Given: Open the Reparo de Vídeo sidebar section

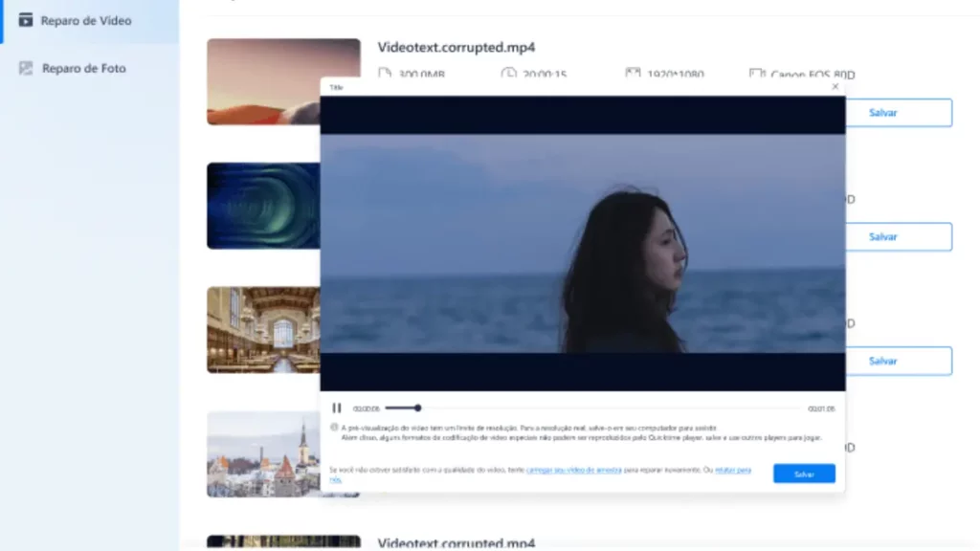Looking at the screenshot, I should click(x=89, y=21).
